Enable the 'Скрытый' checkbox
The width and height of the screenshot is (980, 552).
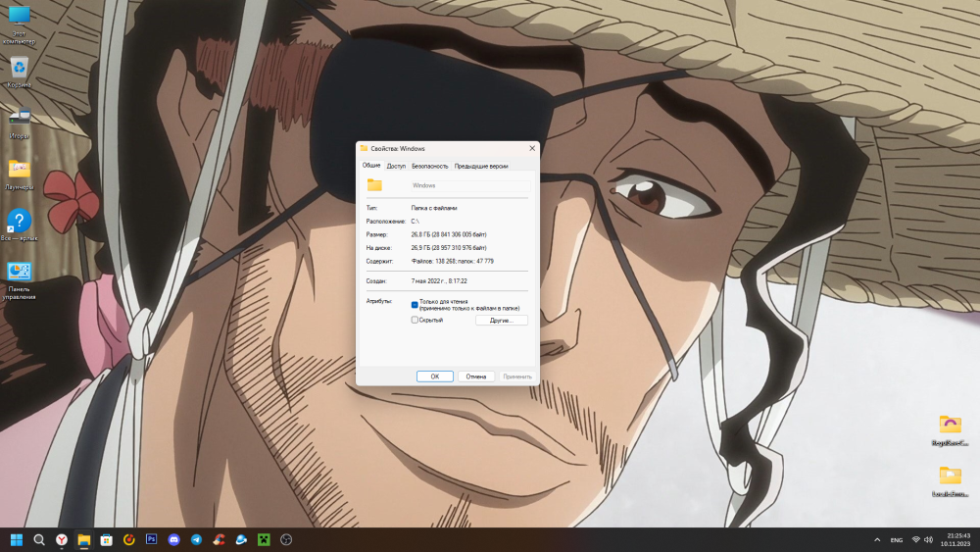point(415,320)
